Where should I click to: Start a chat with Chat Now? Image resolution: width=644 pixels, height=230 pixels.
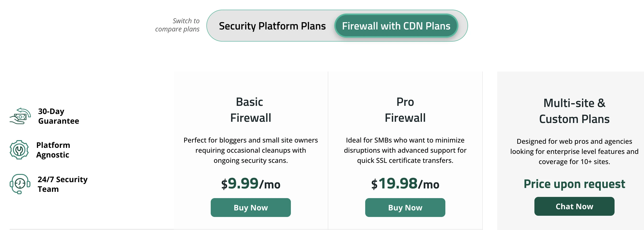tap(574, 206)
